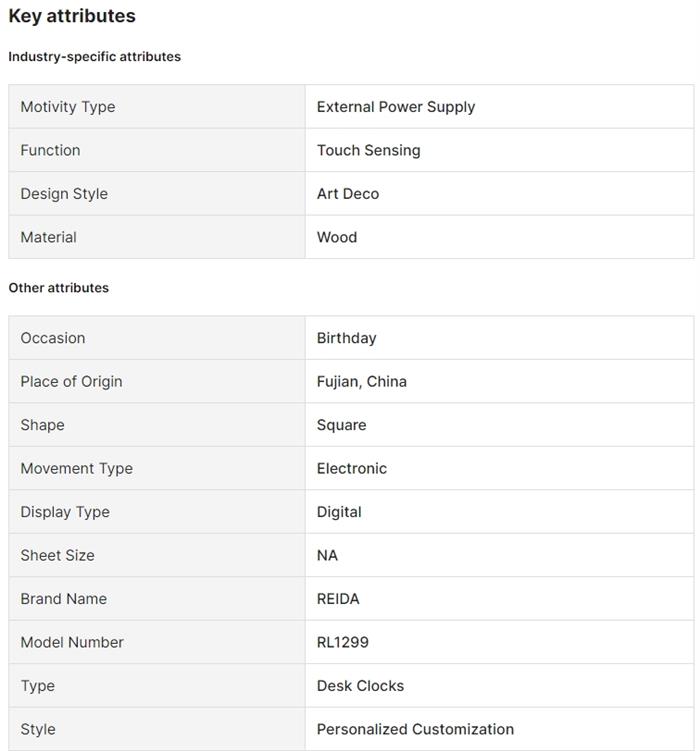
Task: Click the Place of Origin label
Action: (x=71, y=381)
